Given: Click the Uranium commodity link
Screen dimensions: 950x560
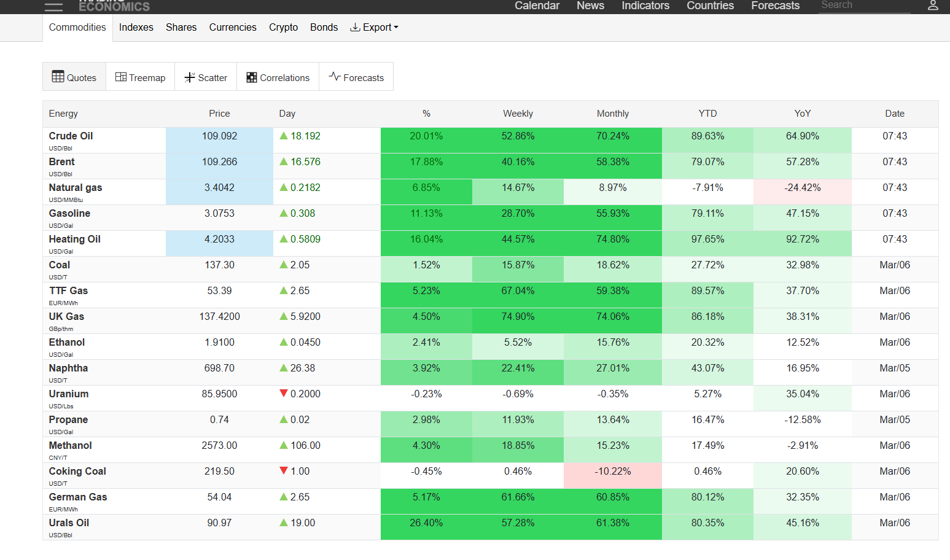Looking at the screenshot, I should tap(69, 394).
